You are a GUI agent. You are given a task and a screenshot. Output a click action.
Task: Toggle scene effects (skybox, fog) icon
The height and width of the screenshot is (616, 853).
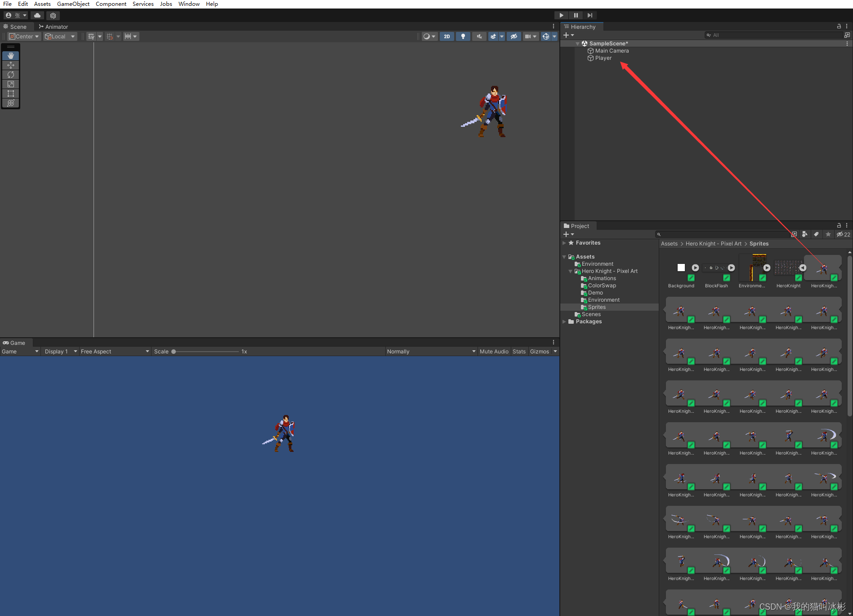pos(493,36)
